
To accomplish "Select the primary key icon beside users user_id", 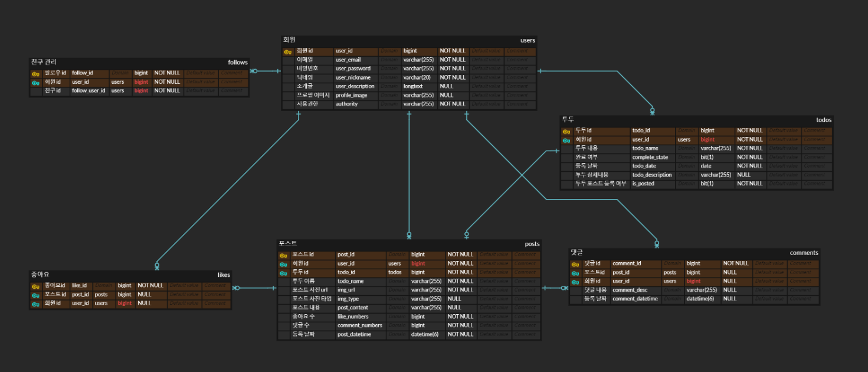I will click(287, 51).
